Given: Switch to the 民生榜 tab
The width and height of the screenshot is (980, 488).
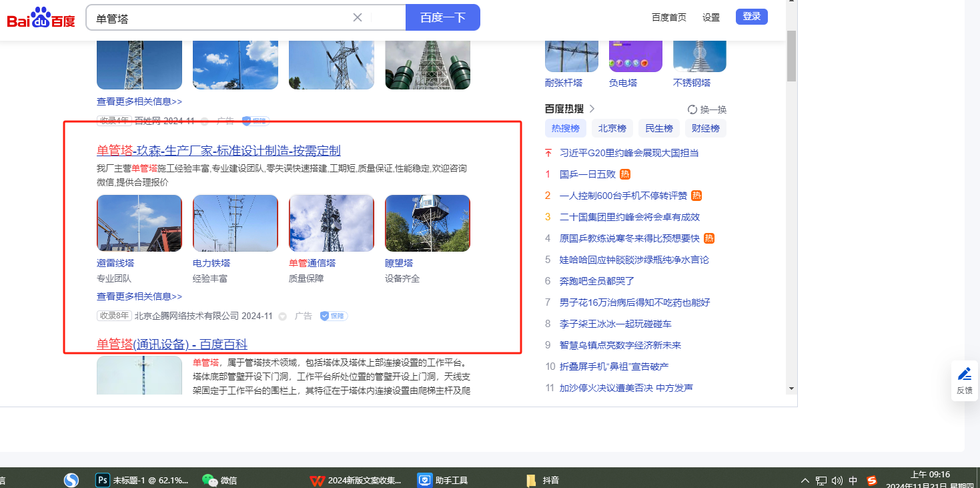Looking at the screenshot, I should [659, 128].
